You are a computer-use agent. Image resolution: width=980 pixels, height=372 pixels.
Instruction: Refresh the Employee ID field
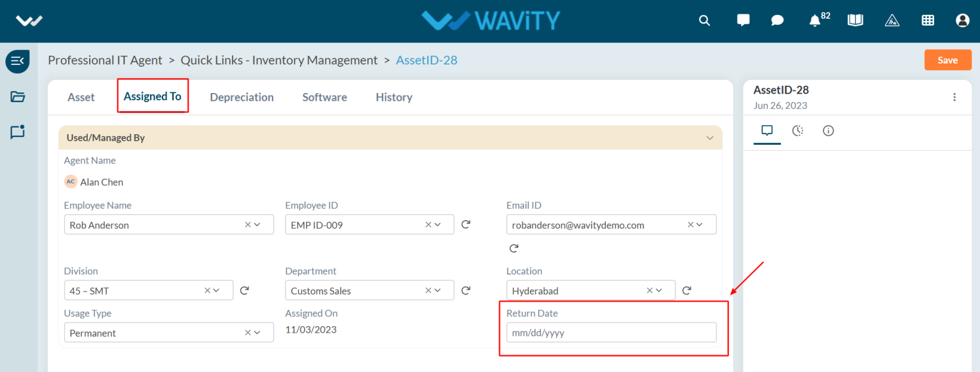(466, 225)
